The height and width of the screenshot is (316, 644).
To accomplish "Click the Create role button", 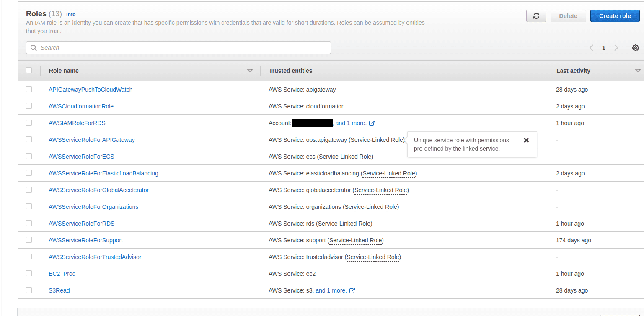I will (x=615, y=16).
